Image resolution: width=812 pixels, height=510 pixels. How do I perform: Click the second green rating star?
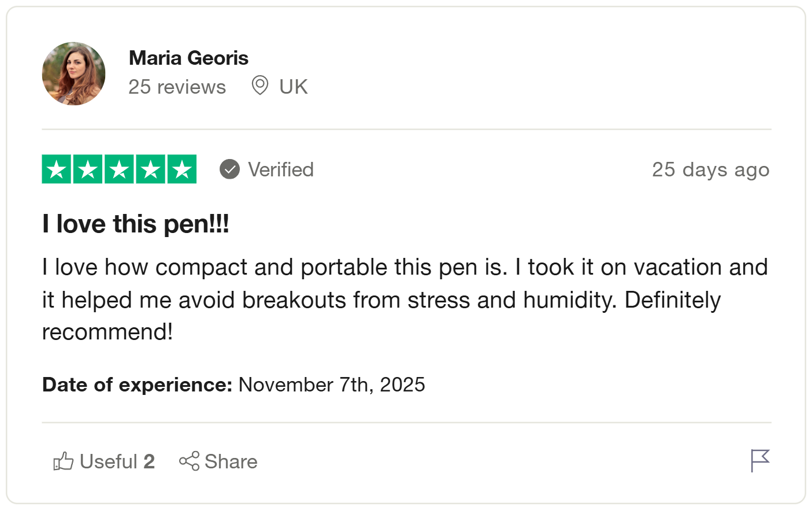pyautogui.click(x=88, y=169)
